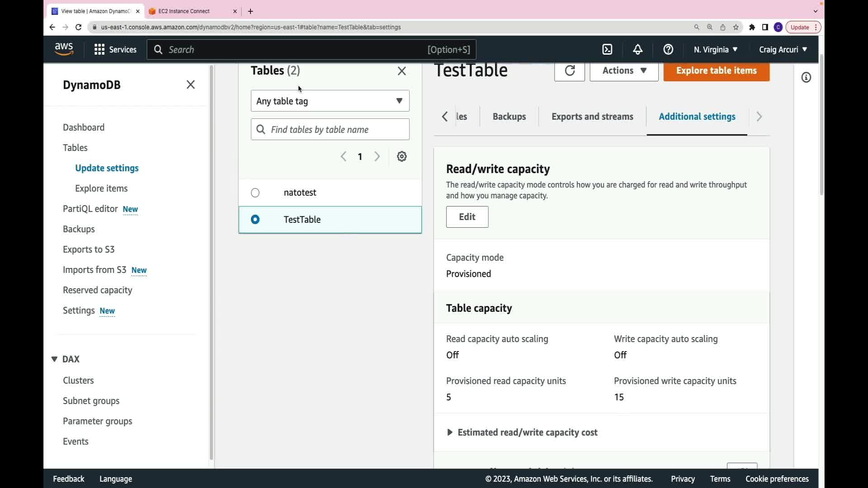The width and height of the screenshot is (868, 488).
Task: Open table list preferences gear icon
Action: click(402, 157)
